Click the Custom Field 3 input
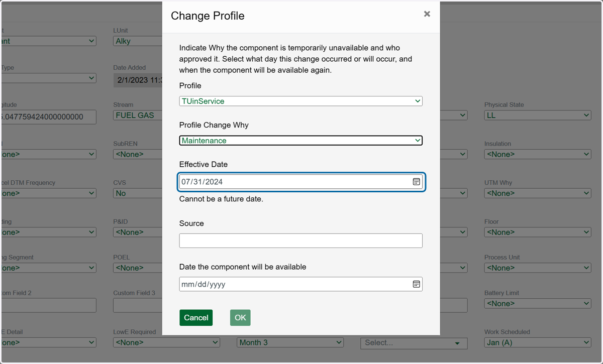Viewport: 603px width, 364px height. click(x=138, y=305)
